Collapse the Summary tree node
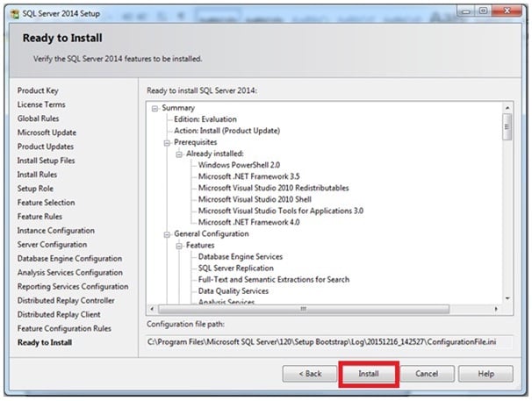 155,109
